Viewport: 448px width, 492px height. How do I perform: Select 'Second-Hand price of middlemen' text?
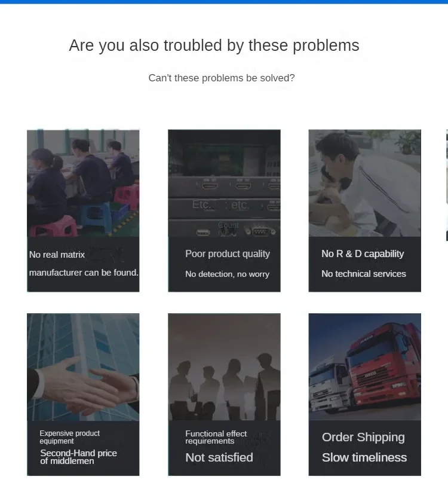(78, 457)
